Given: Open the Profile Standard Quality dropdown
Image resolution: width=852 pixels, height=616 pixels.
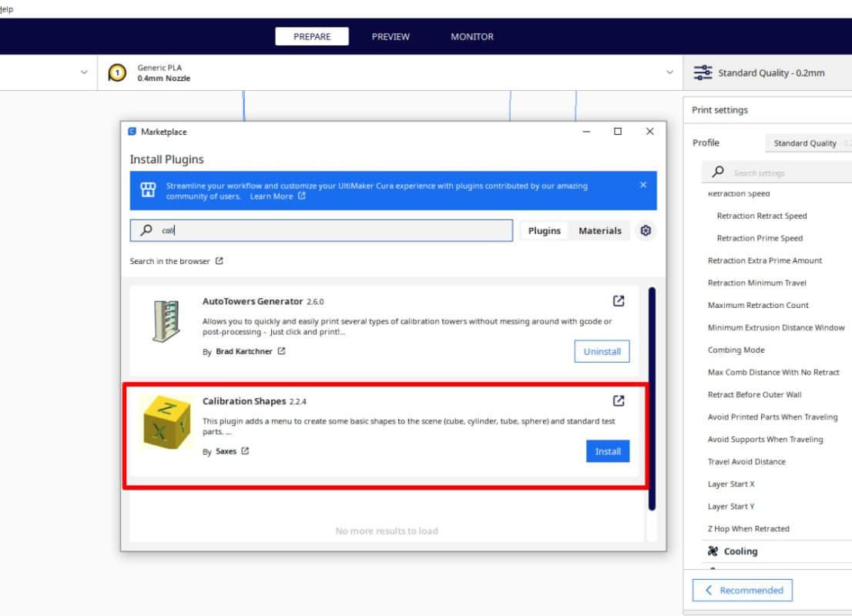Looking at the screenshot, I should [809, 143].
